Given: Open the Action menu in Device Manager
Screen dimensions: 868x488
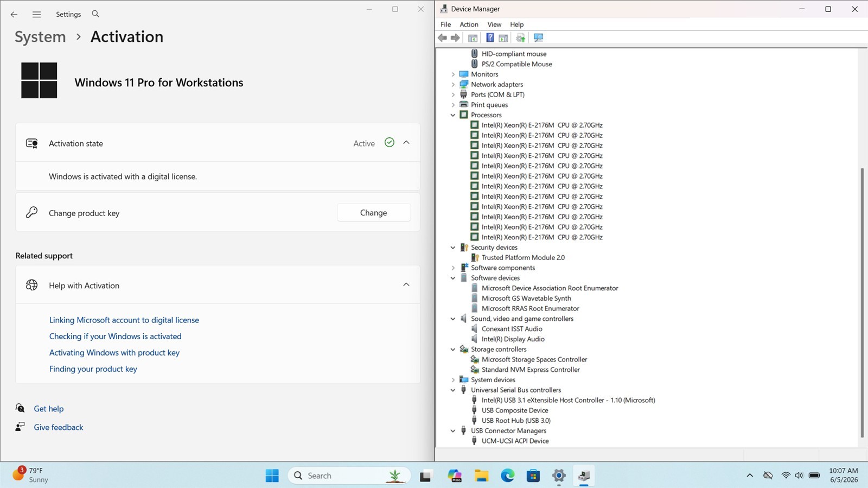Looking at the screenshot, I should 469,24.
